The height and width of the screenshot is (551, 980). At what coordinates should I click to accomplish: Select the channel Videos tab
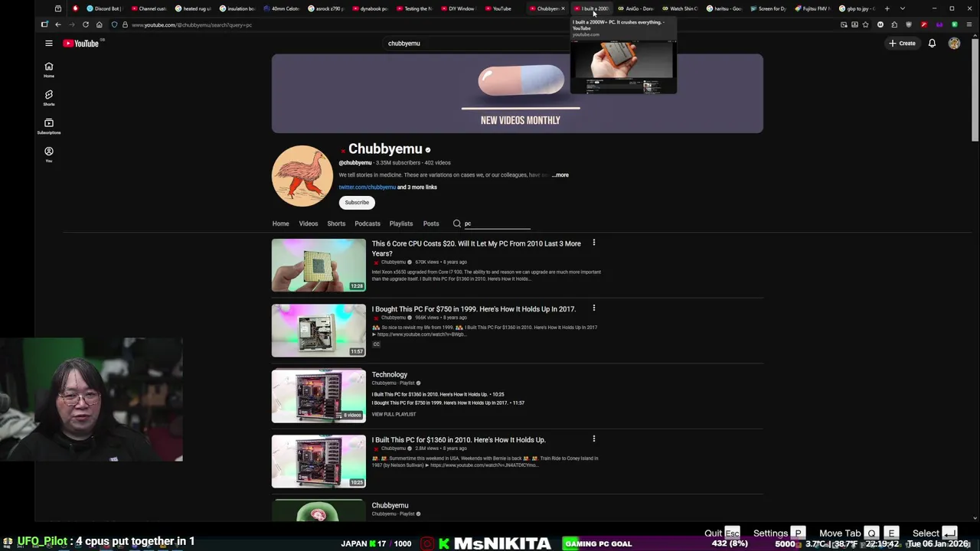pos(308,223)
